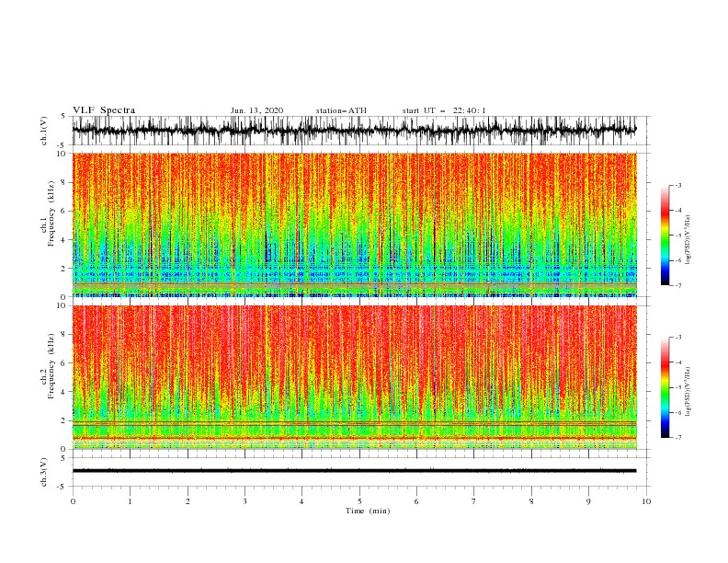Click the ch.2 PSD colour bar
Image resolution: width=728 pixels, height=563 pixels.
tap(665, 387)
